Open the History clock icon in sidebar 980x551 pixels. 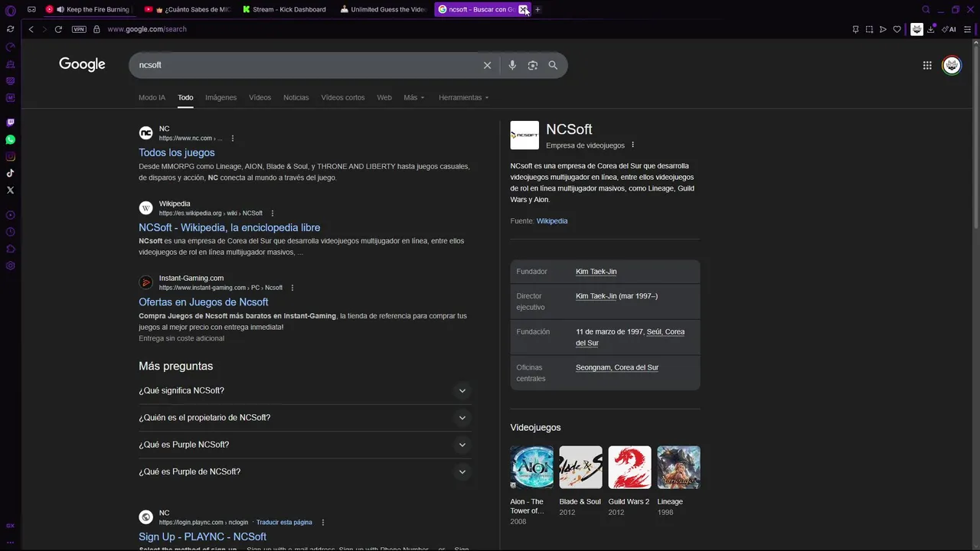click(10, 232)
